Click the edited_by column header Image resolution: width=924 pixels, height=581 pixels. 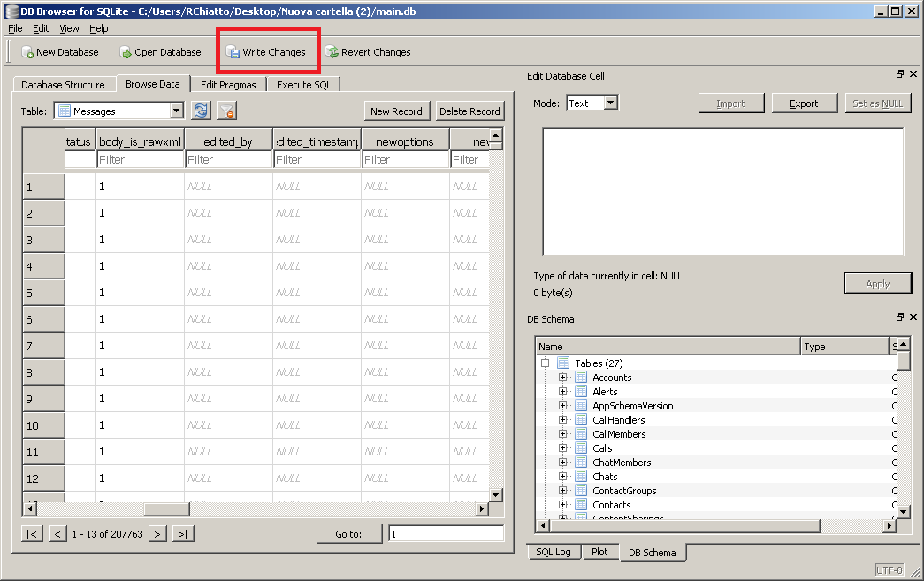228,141
